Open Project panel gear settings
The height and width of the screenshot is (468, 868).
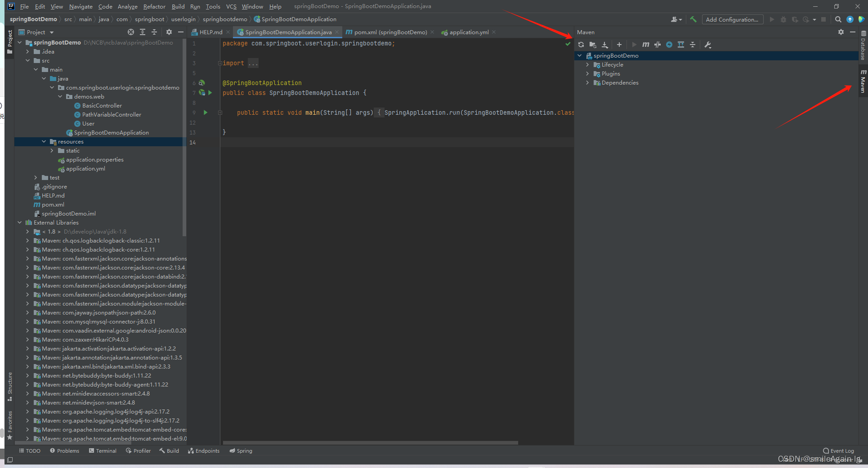point(169,32)
